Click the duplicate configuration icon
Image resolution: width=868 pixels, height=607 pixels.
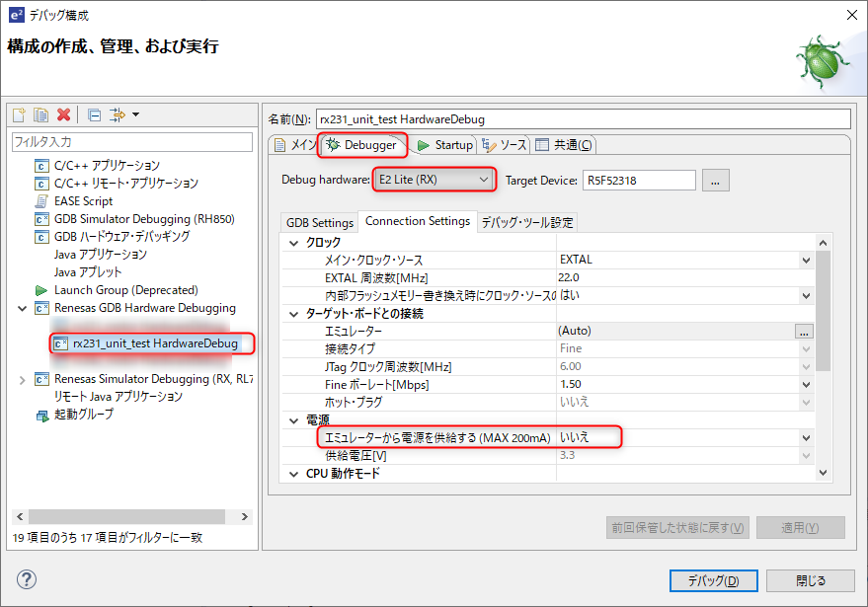click(x=40, y=114)
